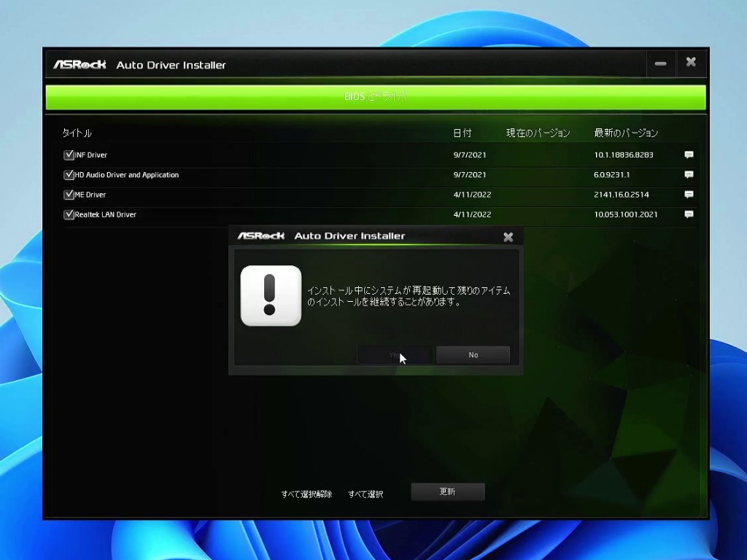The height and width of the screenshot is (560, 747).
Task: Click version 10.1.18836.8283
Action: [x=624, y=155]
